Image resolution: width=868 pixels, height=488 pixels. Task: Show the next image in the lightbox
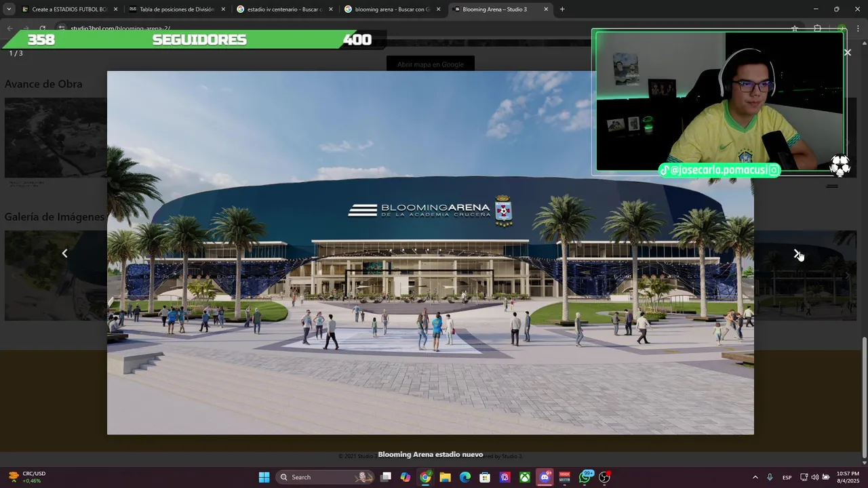point(797,253)
